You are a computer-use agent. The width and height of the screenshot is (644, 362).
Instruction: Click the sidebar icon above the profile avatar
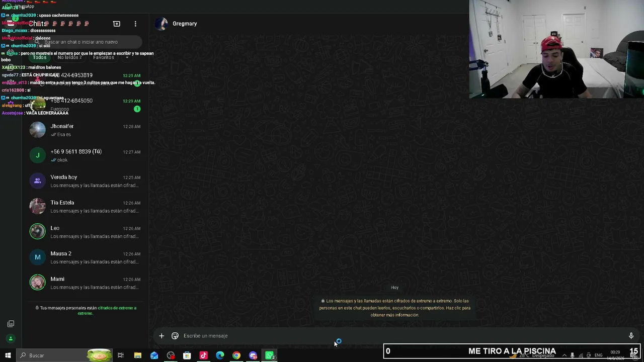pyautogui.click(x=11, y=324)
